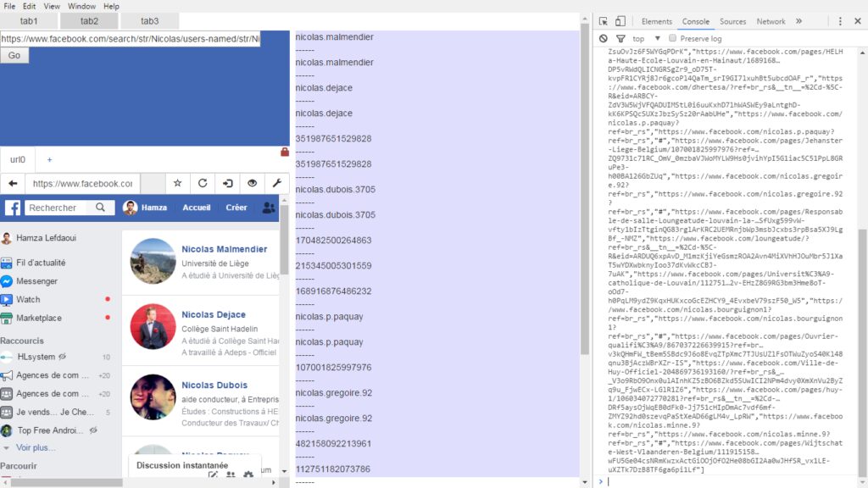The height and width of the screenshot is (488, 868).
Task: Close the DevTools panel
Action: coord(858,21)
